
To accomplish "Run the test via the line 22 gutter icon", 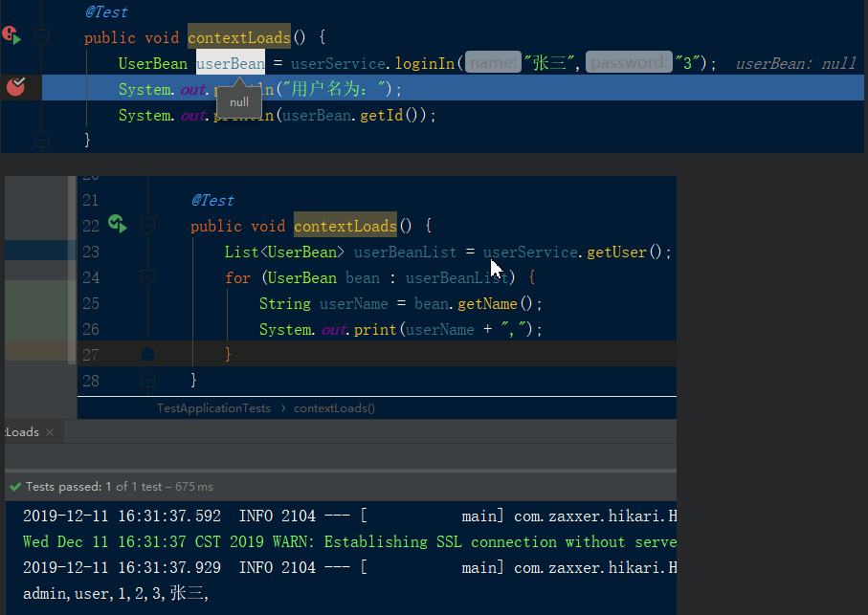I will tap(118, 224).
